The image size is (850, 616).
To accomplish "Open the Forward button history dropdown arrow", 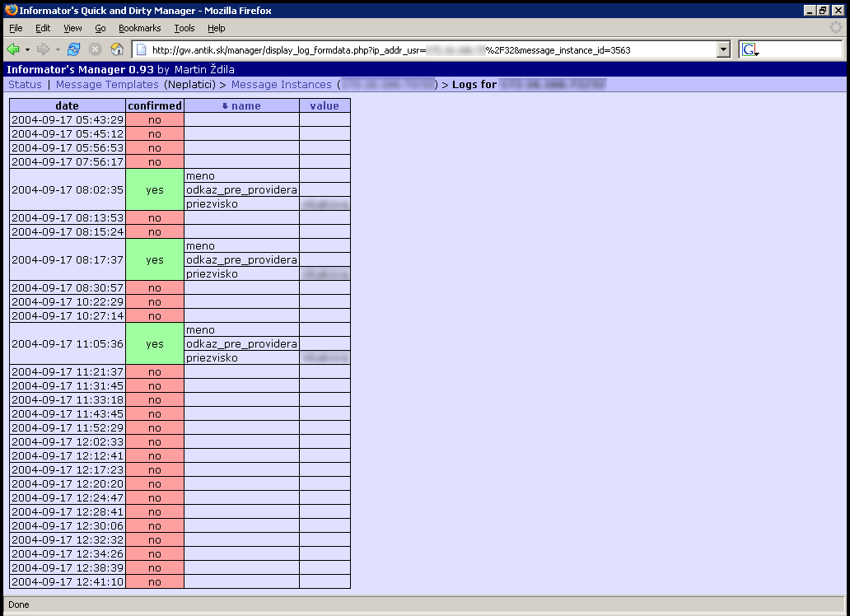I will click(x=58, y=49).
